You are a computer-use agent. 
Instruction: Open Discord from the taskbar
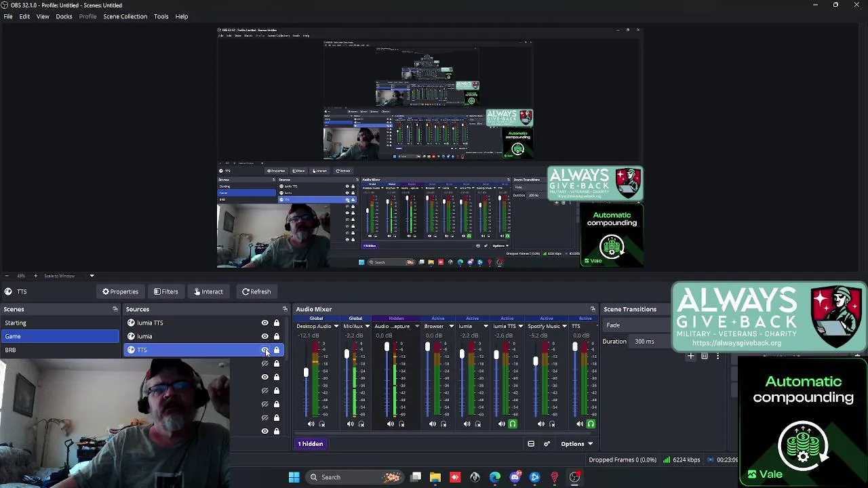click(515, 477)
